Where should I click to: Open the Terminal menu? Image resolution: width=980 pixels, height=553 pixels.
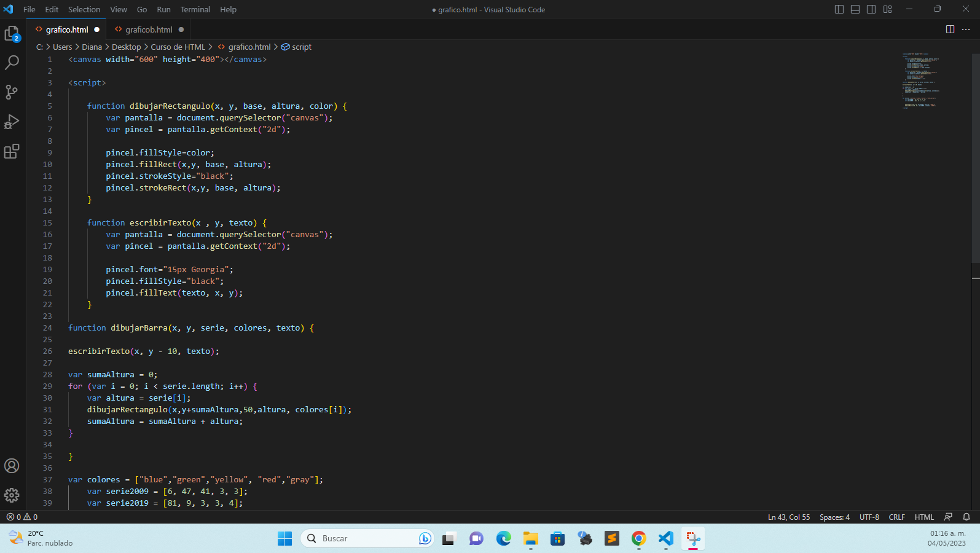coord(195,9)
